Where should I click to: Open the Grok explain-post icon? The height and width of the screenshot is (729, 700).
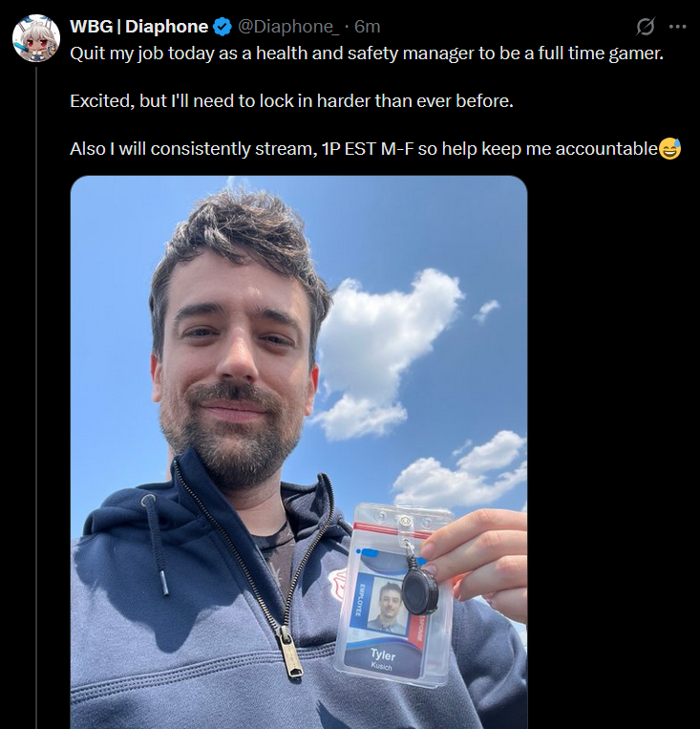[646, 27]
